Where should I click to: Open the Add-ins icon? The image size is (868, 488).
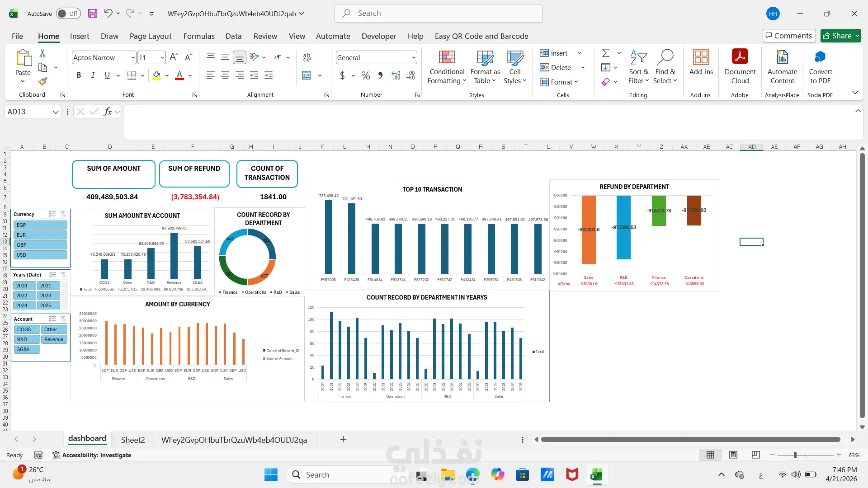point(701,62)
